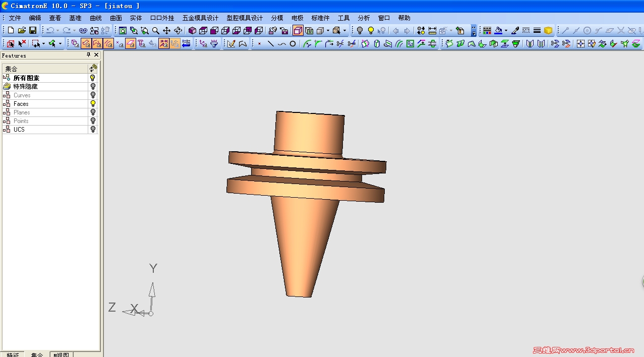Activate the Rotate view tool
644x357 pixels.
(x=178, y=30)
